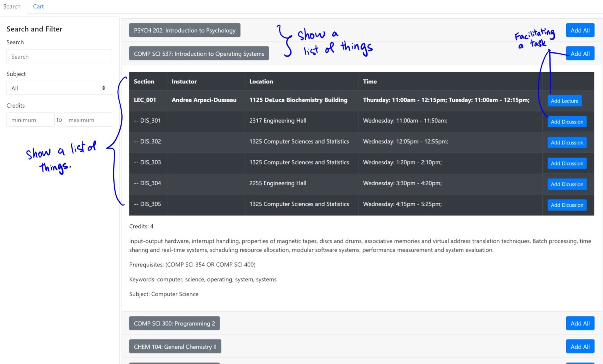The image size is (603, 364).
Task: Click the DIS_302 section cell
Action: pyautogui.click(x=148, y=142)
